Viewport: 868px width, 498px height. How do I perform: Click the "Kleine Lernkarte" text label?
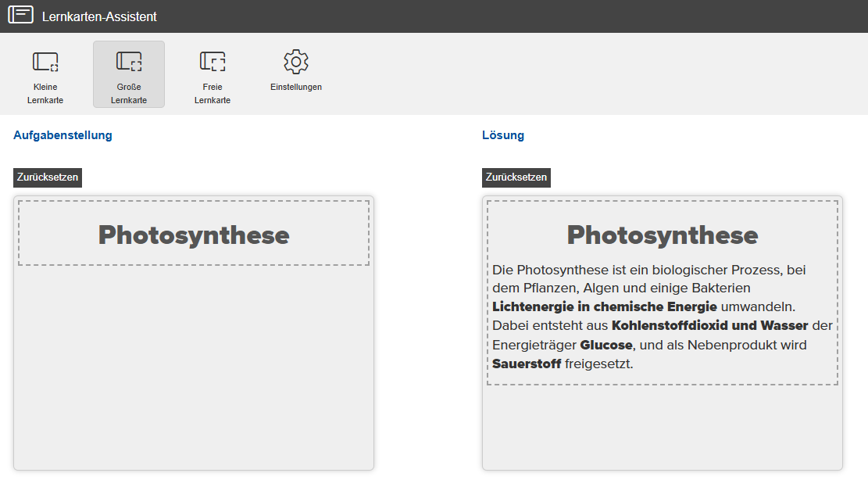[45, 94]
